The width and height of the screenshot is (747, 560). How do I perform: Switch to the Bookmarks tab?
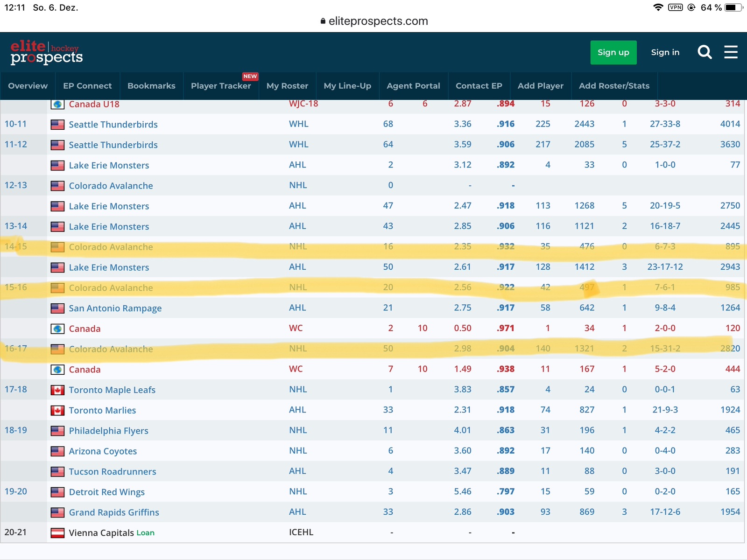(x=151, y=86)
